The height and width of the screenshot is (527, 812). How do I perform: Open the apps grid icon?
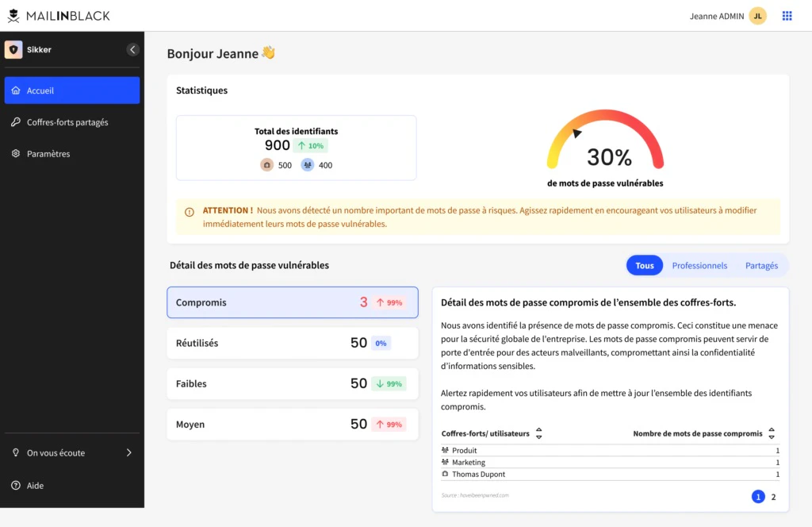pos(787,16)
